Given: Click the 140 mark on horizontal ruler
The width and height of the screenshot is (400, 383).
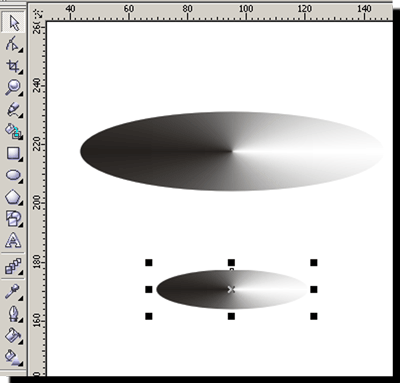Looking at the screenshot, I should [364, 9].
